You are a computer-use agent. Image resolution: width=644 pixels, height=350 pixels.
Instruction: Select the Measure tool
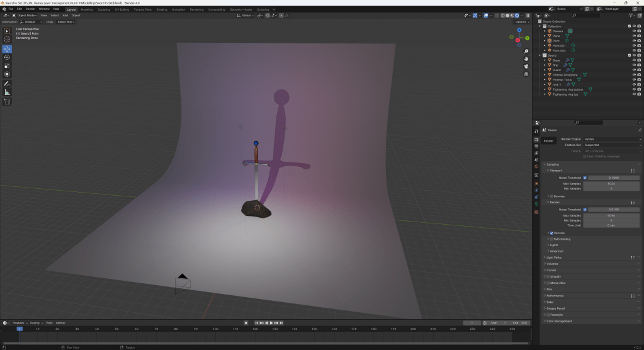pyautogui.click(x=8, y=92)
